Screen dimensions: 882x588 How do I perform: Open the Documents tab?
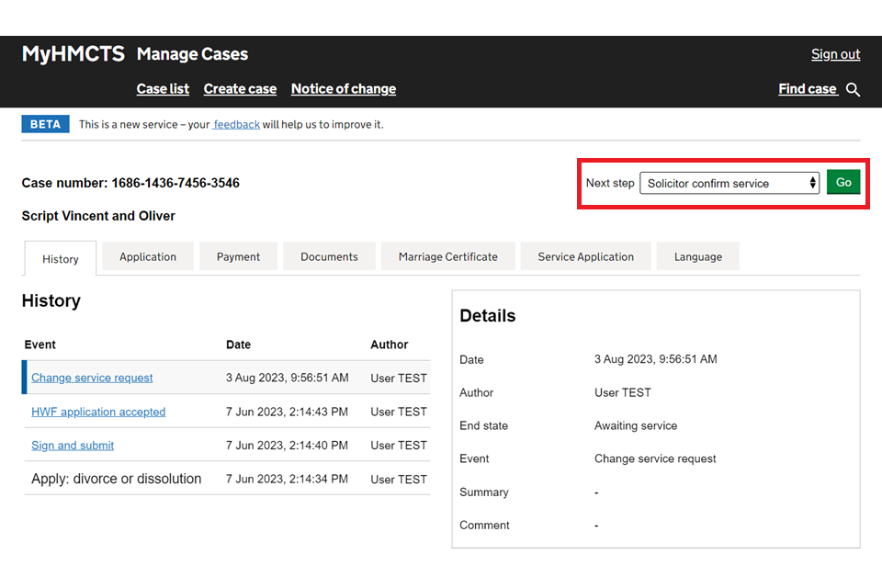329,257
